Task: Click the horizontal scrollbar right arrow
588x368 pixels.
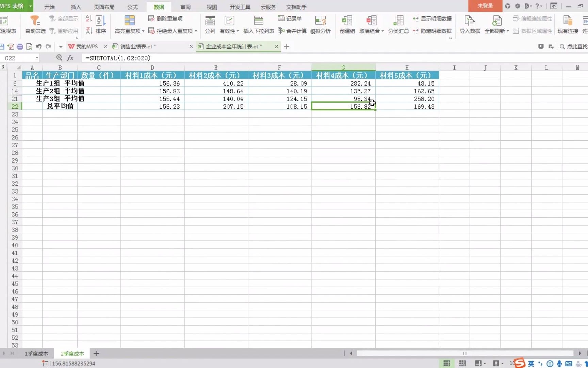Action: tap(580, 353)
